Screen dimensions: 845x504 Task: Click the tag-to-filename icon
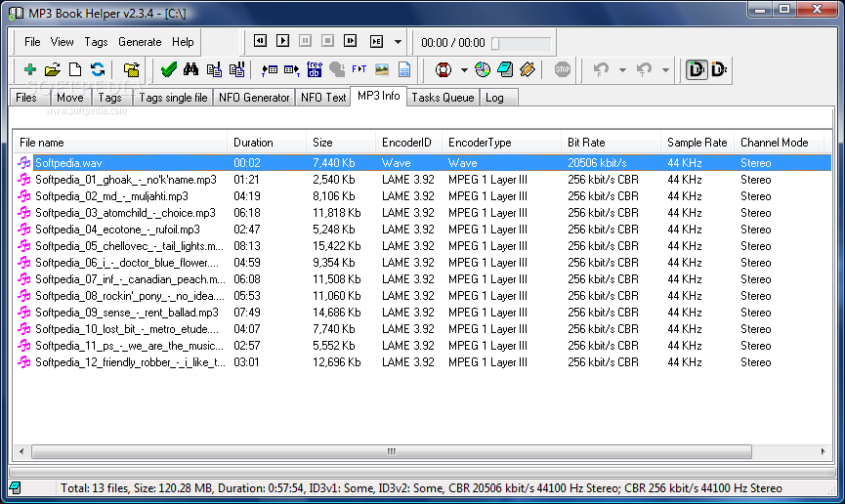click(x=269, y=69)
